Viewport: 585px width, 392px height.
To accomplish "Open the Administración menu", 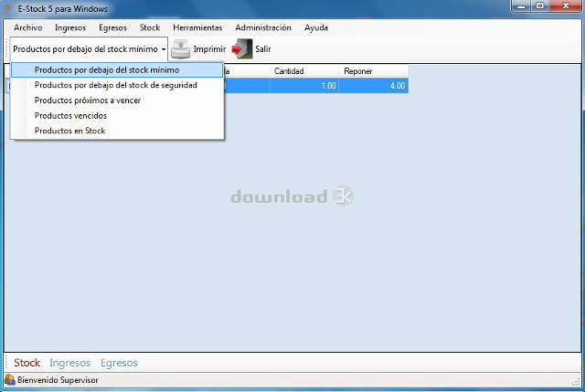I will click(x=263, y=27).
